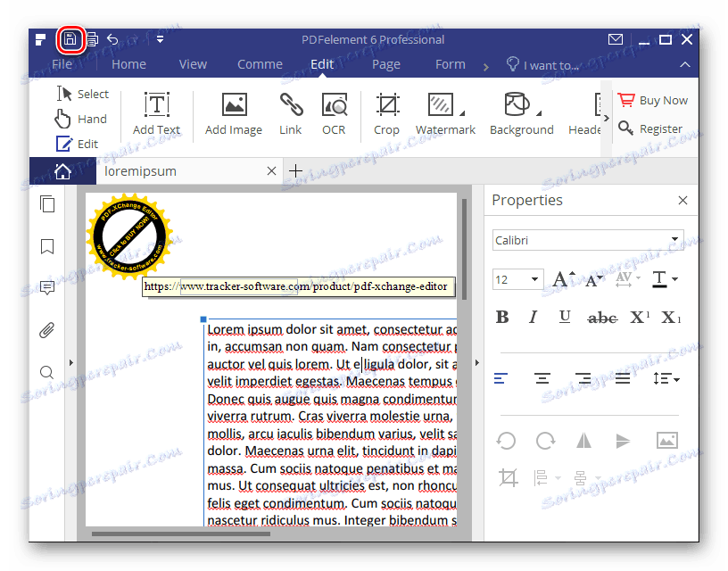Open the Comment ribbon tab
Viewport: 728px width, 571px height.
pos(260,64)
